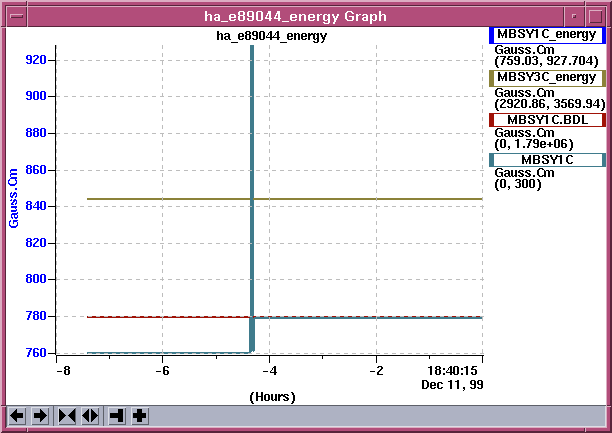Screen dimensions: 612x433
Task: Click the pan right arrow button
Action: (x=40, y=416)
